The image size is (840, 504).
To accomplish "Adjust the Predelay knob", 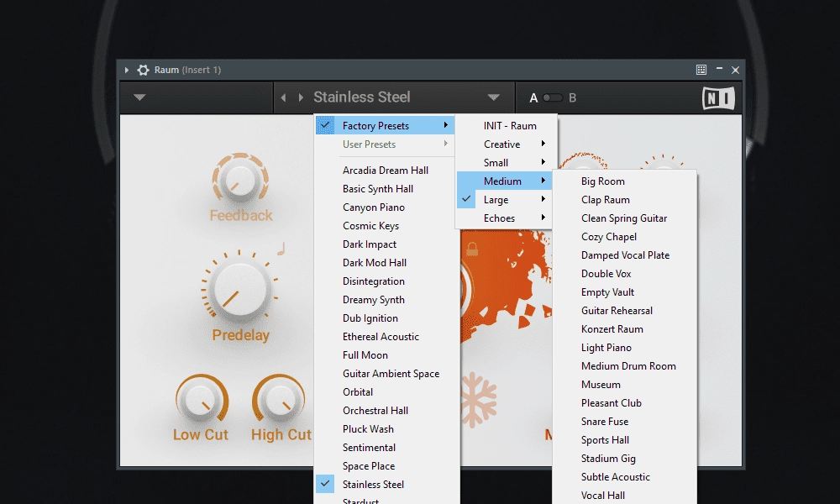I will pos(239,289).
